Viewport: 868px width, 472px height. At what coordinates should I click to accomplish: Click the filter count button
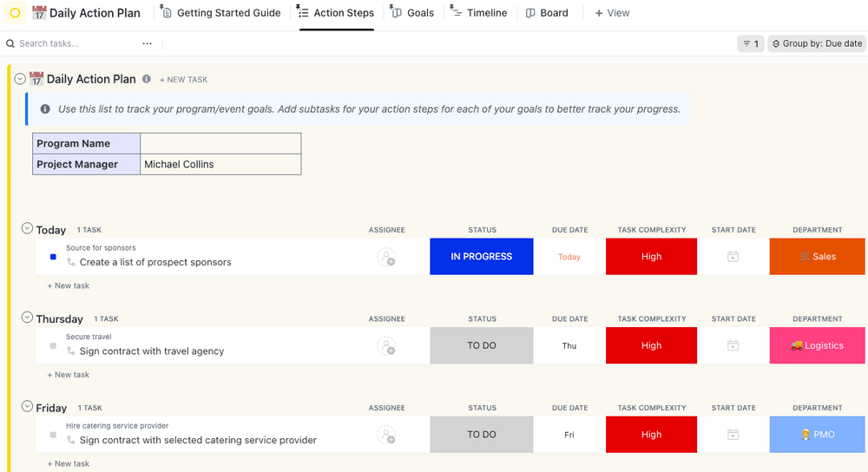(x=750, y=43)
